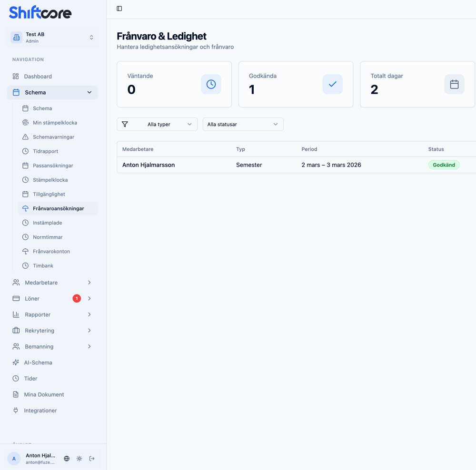Open Dashboard from the navigation
Screen dimensions: 476x470
52,77
